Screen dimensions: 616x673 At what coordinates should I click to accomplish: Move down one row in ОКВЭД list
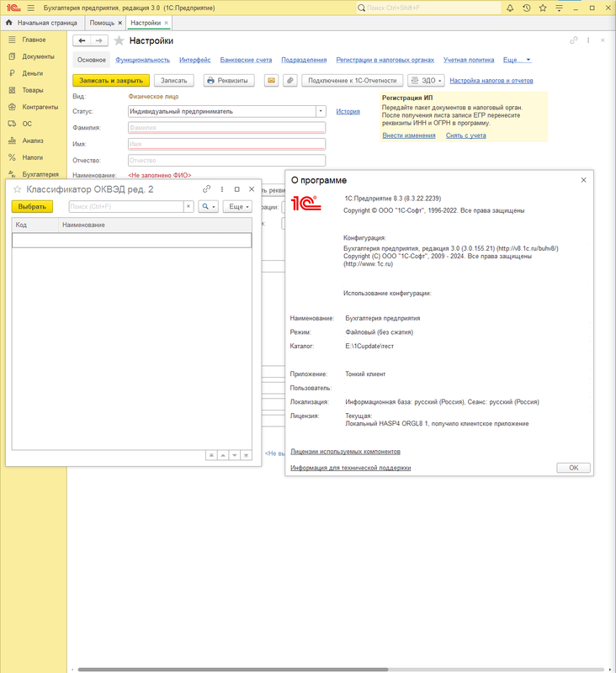click(x=235, y=455)
